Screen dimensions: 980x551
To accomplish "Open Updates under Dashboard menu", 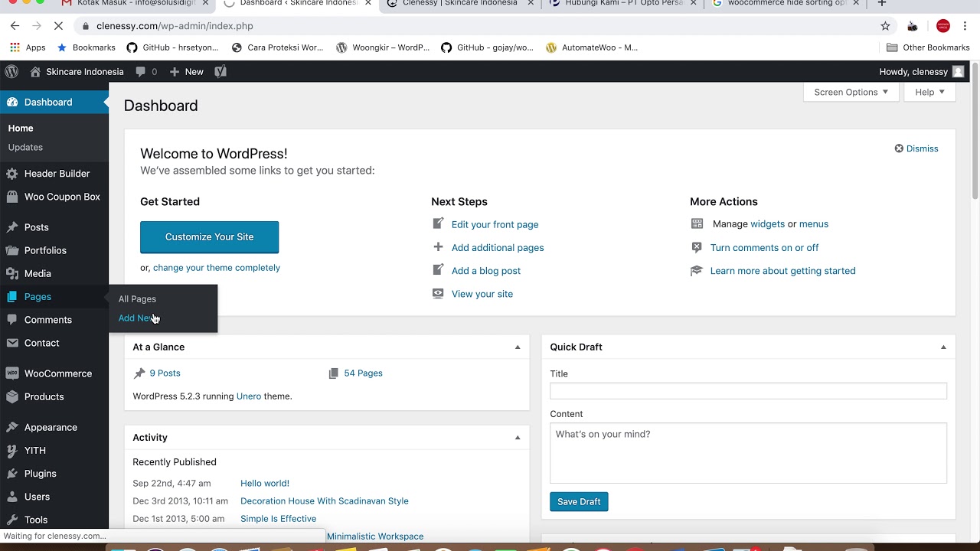I will (25, 147).
